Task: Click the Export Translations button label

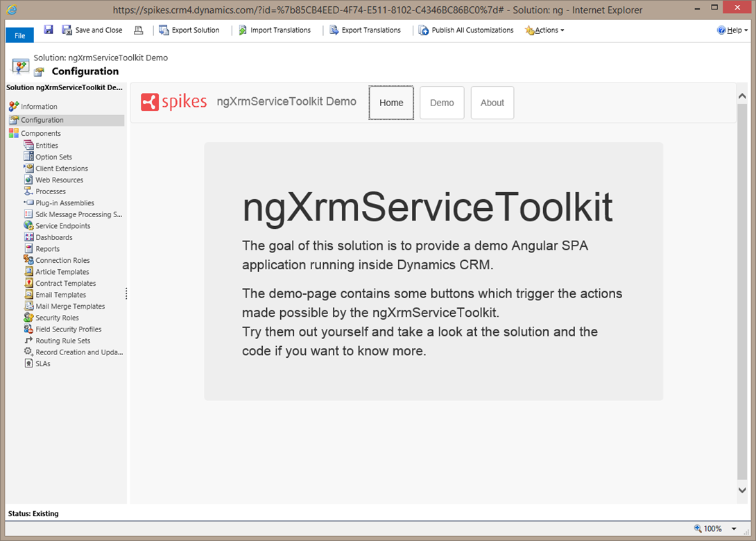Action: [x=371, y=30]
